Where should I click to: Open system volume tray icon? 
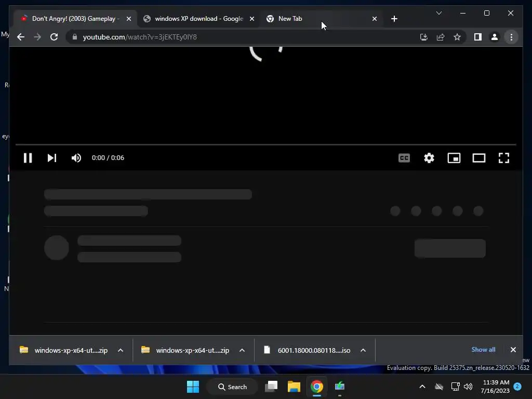coord(468,387)
